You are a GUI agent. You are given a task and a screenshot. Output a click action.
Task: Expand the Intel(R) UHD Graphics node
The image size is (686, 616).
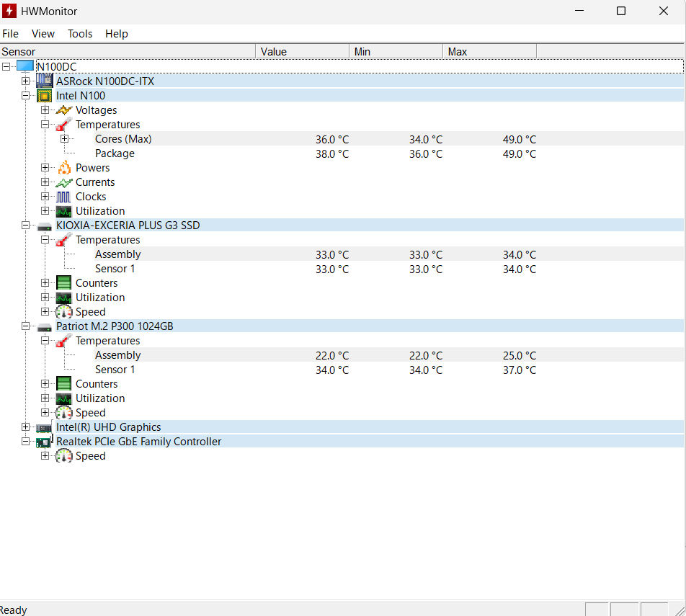[x=26, y=427]
